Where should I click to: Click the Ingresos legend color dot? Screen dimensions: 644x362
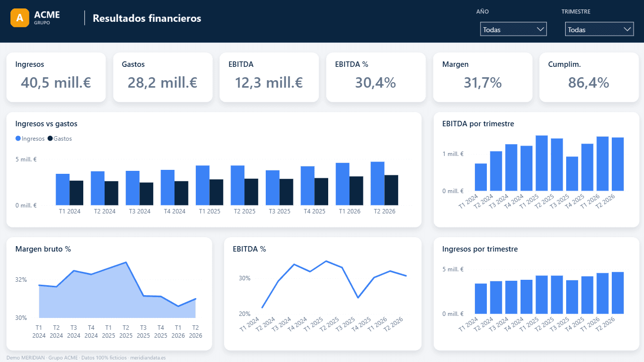click(x=18, y=139)
